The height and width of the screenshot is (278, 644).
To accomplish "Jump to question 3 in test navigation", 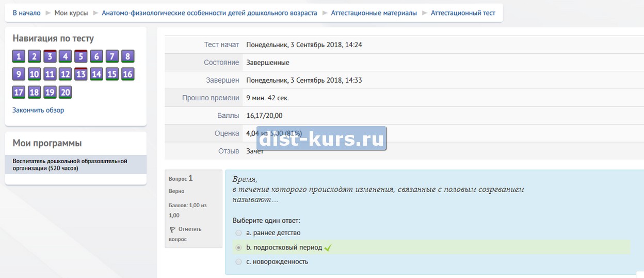I will pyautogui.click(x=50, y=56).
